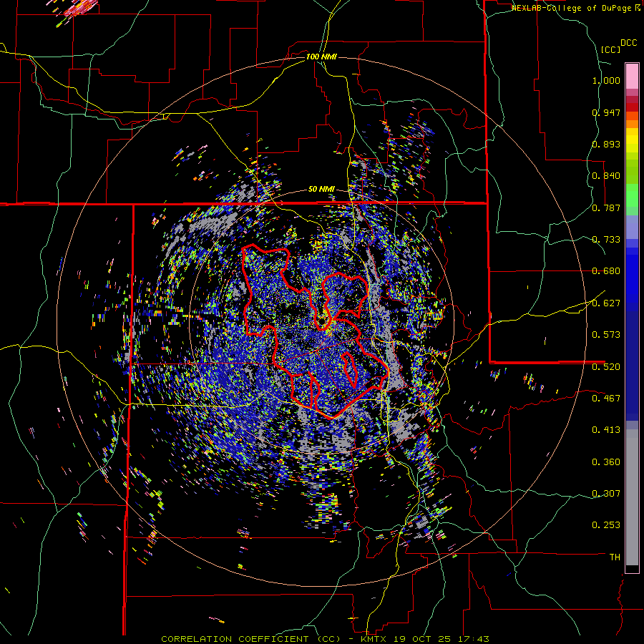The image size is (644, 644).
Task: Select the 0.733 scale value
Action: tap(606, 239)
